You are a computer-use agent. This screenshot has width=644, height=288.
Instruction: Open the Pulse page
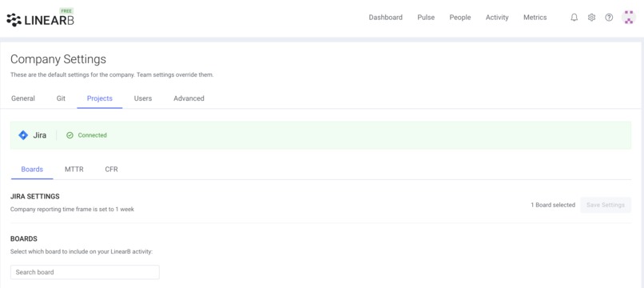pyautogui.click(x=426, y=18)
